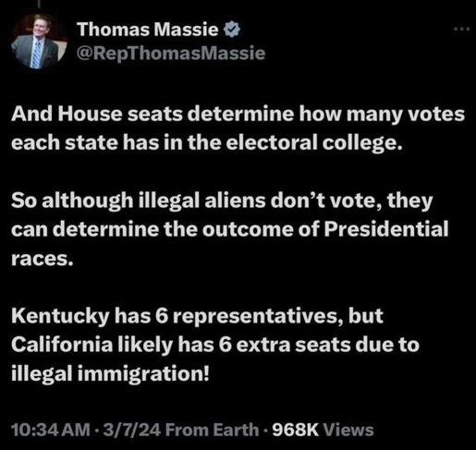Click the phrase illegal immigration!
Image resolution: width=476 pixels, height=450 pixels.
pyautogui.click(x=110, y=373)
